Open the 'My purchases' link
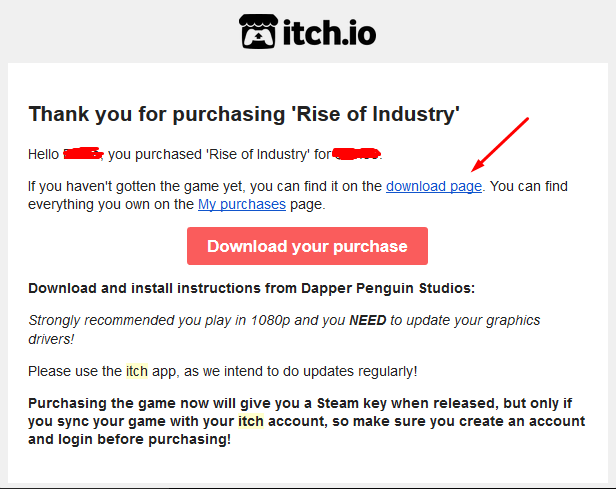Viewport: 616px width, 489px height. [242, 204]
